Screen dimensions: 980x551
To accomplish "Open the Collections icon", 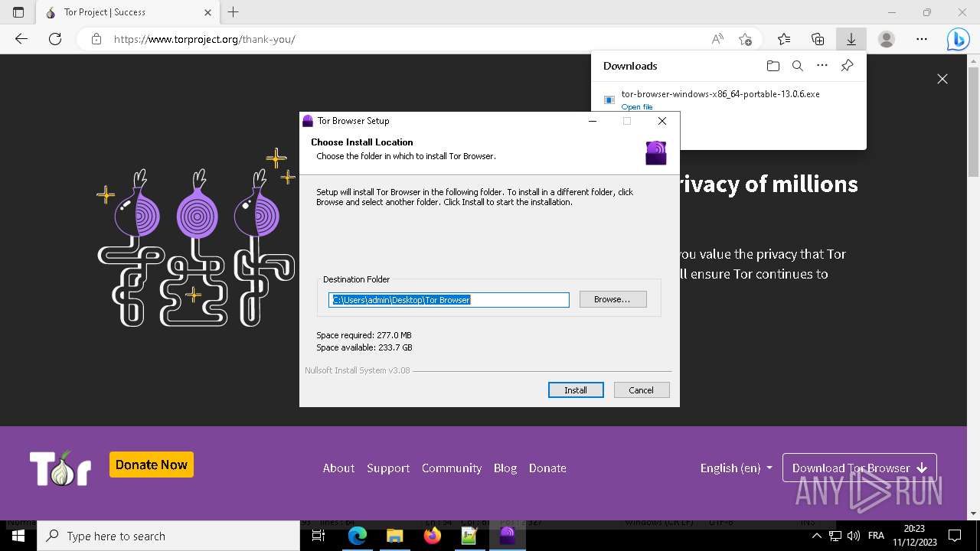I will pyautogui.click(x=818, y=39).
